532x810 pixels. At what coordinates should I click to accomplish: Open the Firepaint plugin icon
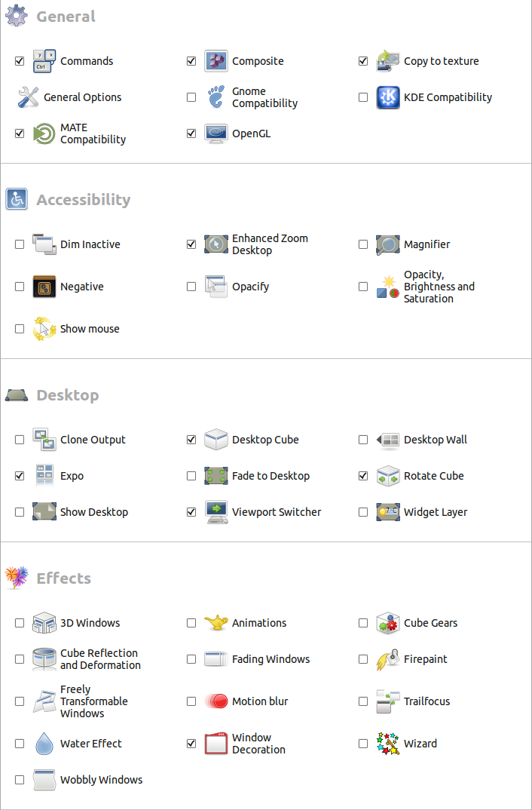(387, 659)
